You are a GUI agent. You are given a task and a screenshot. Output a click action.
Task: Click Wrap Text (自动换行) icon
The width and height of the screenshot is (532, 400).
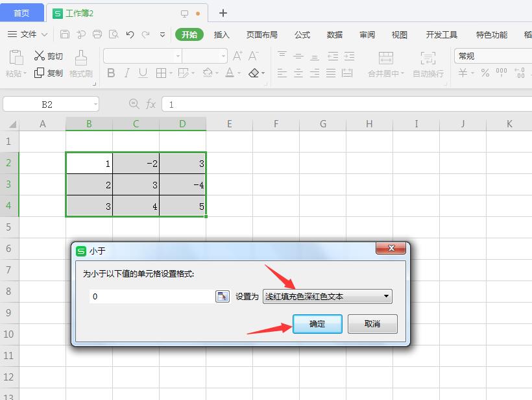428,58
